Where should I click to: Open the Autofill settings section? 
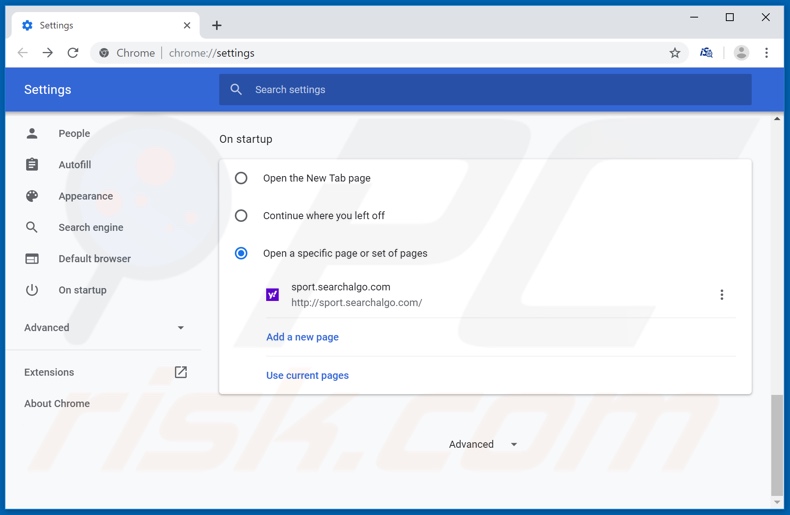75,165
